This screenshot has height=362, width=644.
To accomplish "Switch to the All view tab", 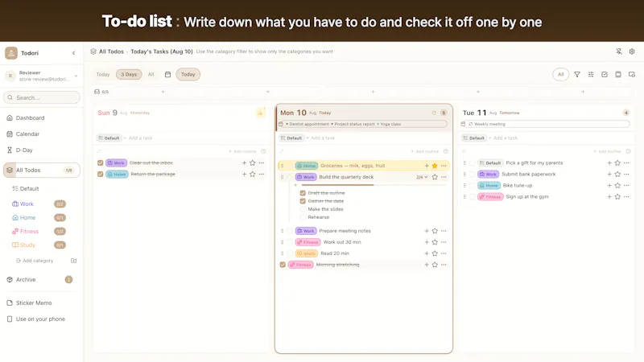I will point(151,74).
